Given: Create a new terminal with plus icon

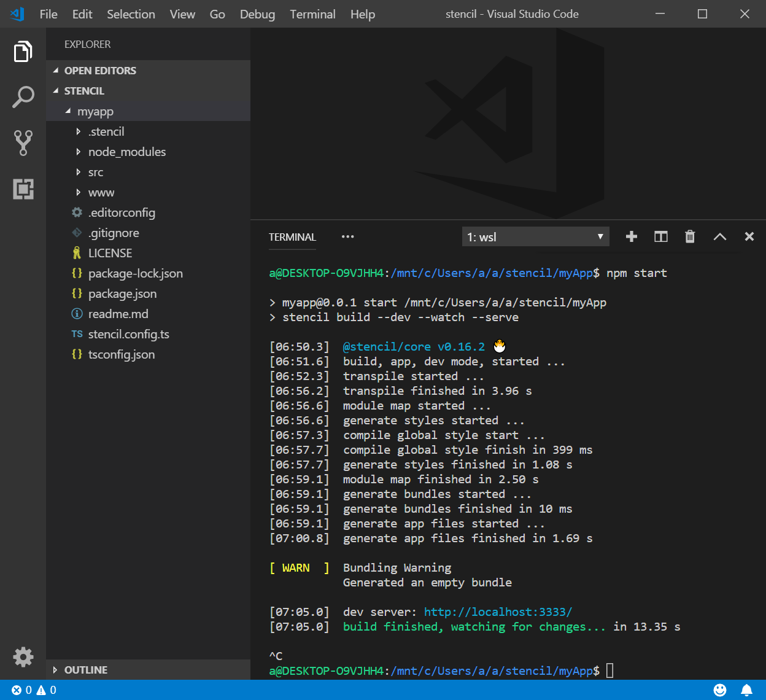Looking at the screenshot, I should pos(631,237).
